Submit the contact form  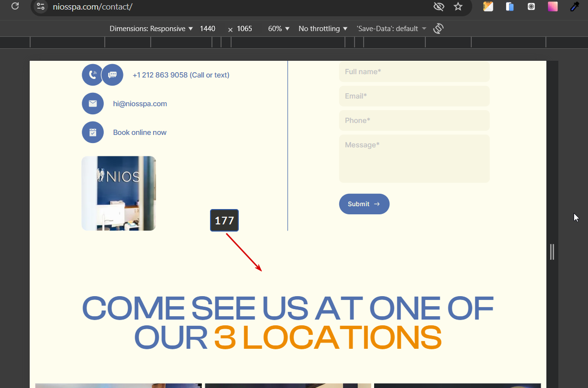pos(364,204)
